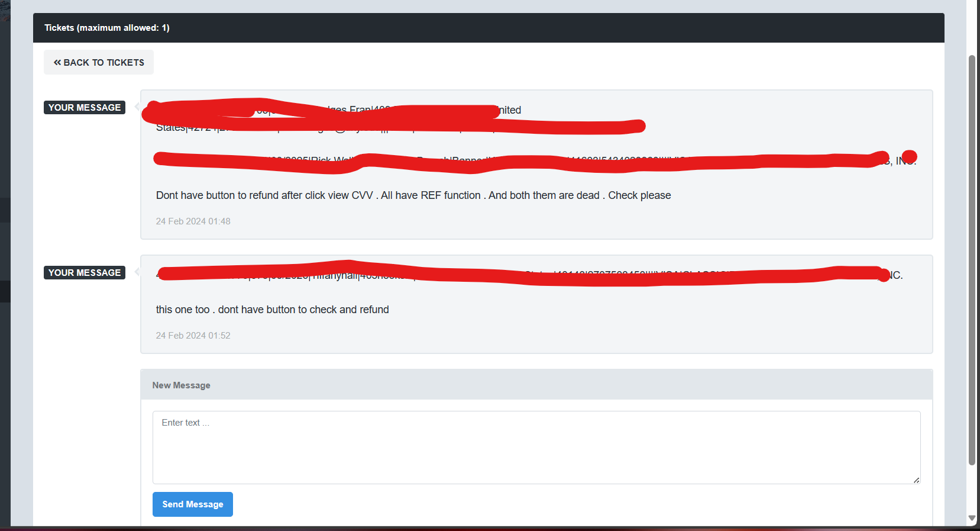Focus the Enter text message field

[536, 448]
